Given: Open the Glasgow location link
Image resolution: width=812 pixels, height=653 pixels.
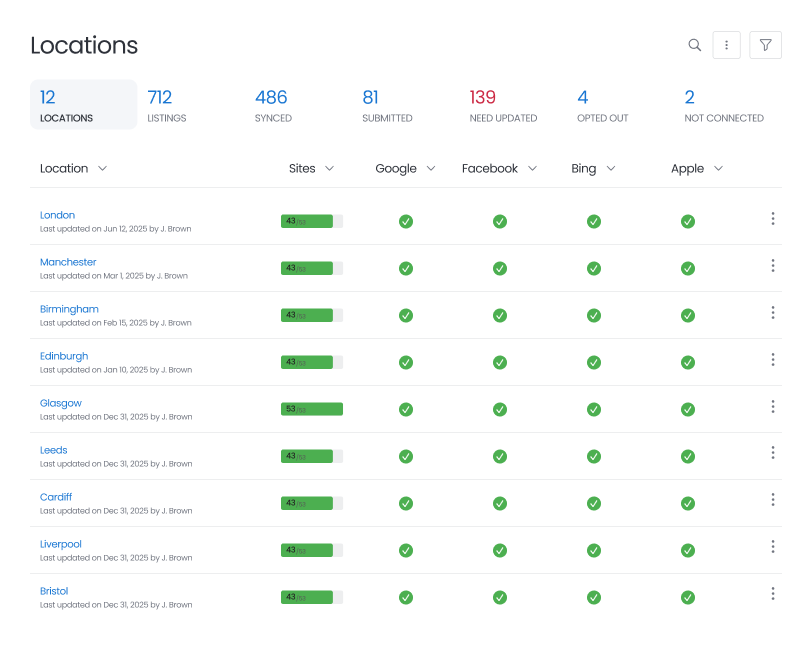Looking at the screenshot, I should point(61,403).
